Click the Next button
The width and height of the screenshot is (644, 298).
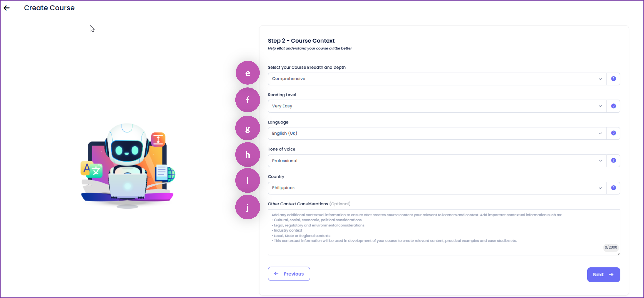coord(604,275)
